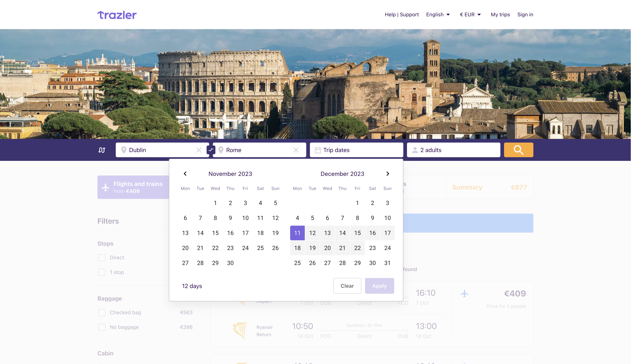Viewport: 633px width, 364px height.
Task: Go to previous month in calendar
Action: click(185, 173)
